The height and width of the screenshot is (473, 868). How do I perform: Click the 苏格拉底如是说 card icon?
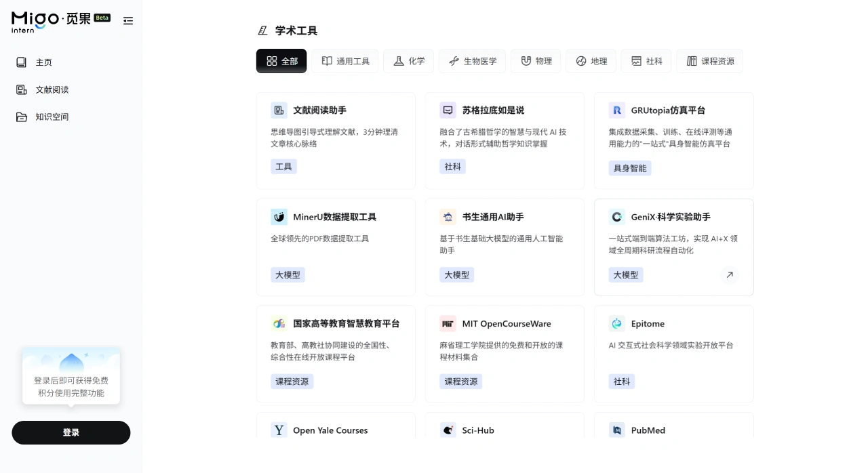tap(448, 110)
